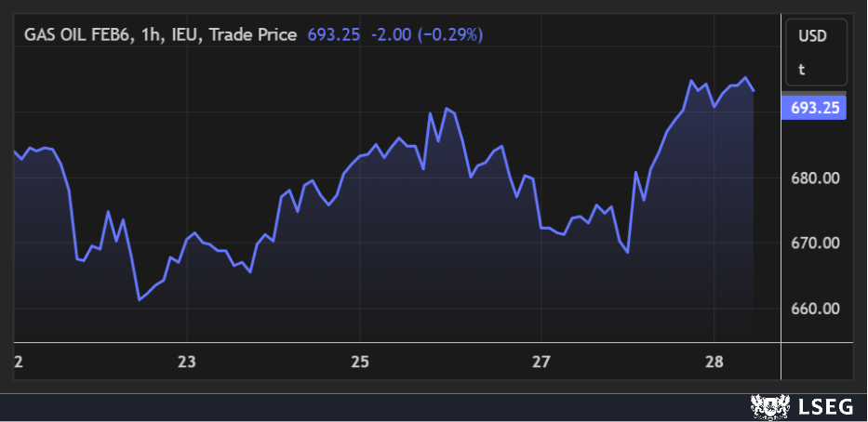Click the 693.25 value in header
The width and height of the screenshot is (868, 422).
click(x=329, y=34)
